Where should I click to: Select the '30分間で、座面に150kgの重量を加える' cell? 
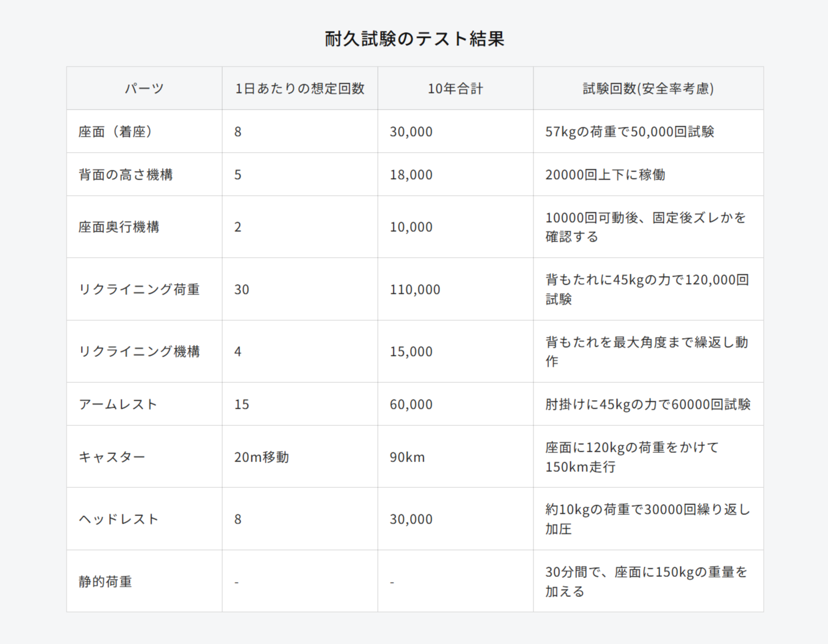(x=648, y=581)
